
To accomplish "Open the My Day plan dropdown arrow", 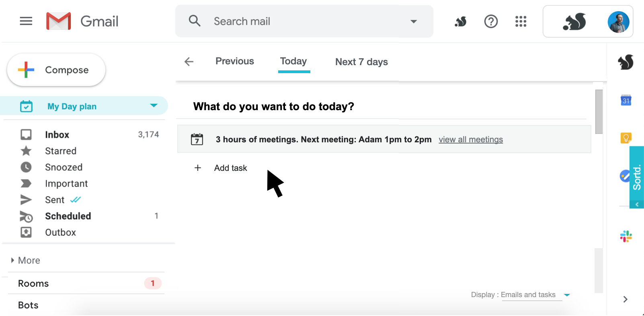I will click(154, 106).
